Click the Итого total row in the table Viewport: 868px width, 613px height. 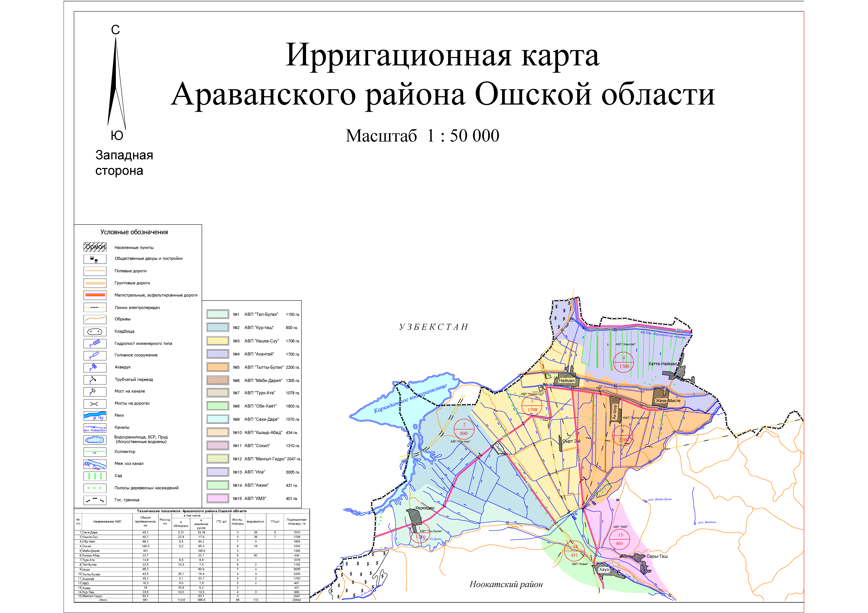coord(192,600)
